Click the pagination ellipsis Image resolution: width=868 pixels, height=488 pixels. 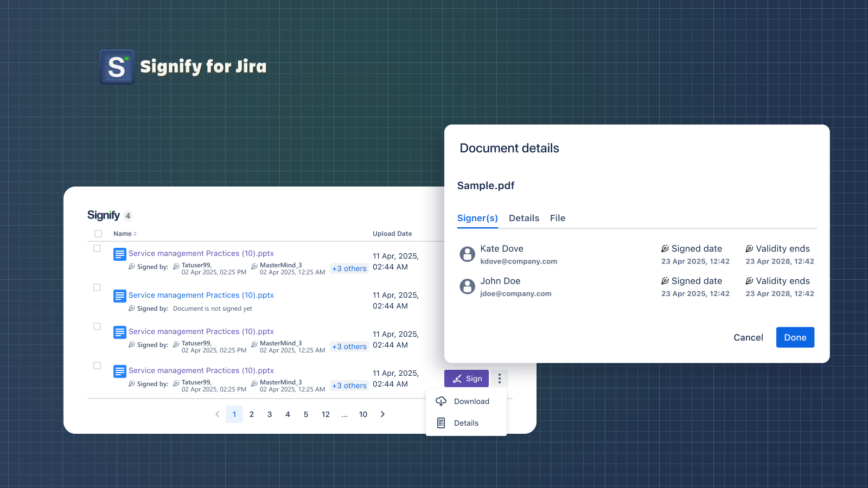click(x=344, y=414)
